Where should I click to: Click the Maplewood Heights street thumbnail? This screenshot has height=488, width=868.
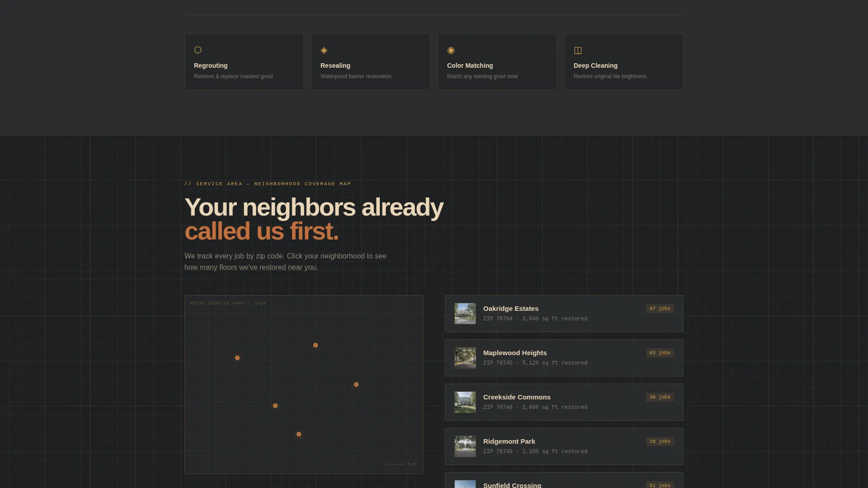click(465, 358)
